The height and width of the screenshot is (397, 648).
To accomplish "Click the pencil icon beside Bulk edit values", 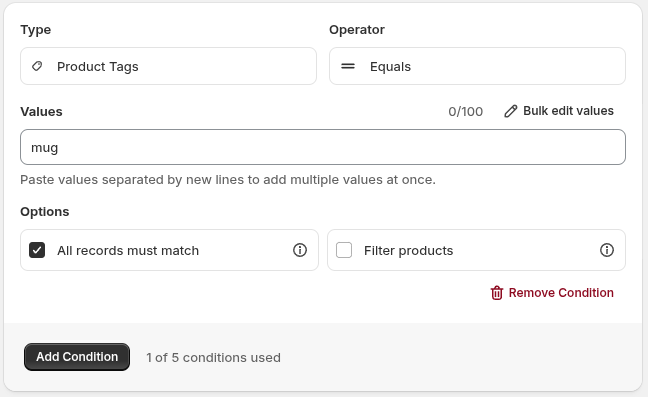I will pos(511,111).
